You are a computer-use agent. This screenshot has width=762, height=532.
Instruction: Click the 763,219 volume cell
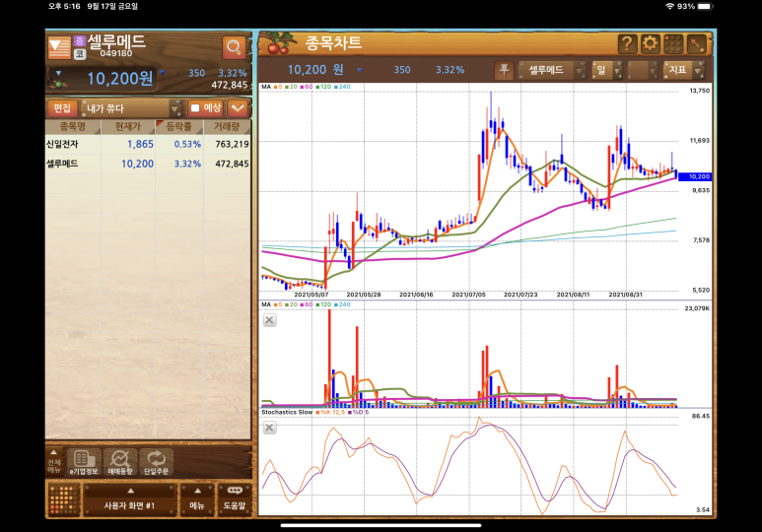[x=232, y=144]
